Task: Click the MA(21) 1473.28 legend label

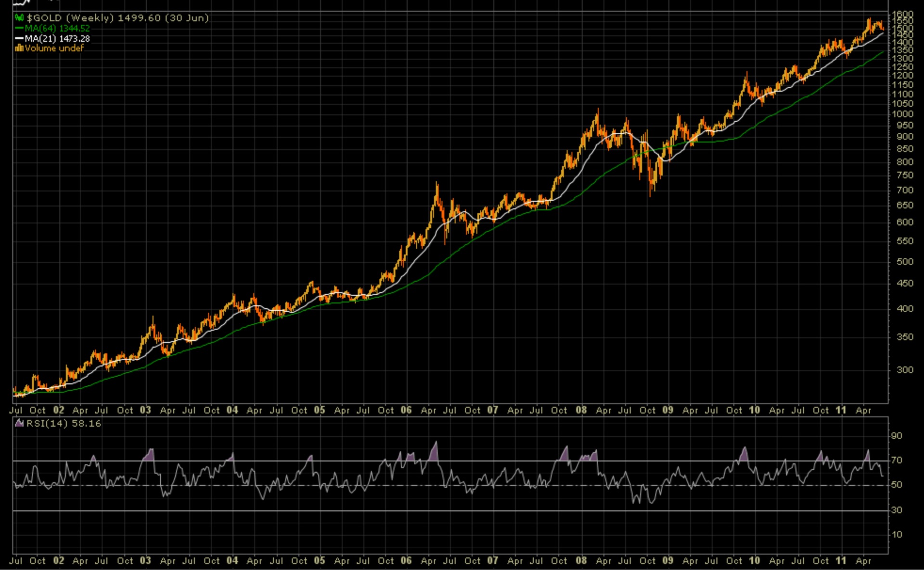Action: [57, 38]
